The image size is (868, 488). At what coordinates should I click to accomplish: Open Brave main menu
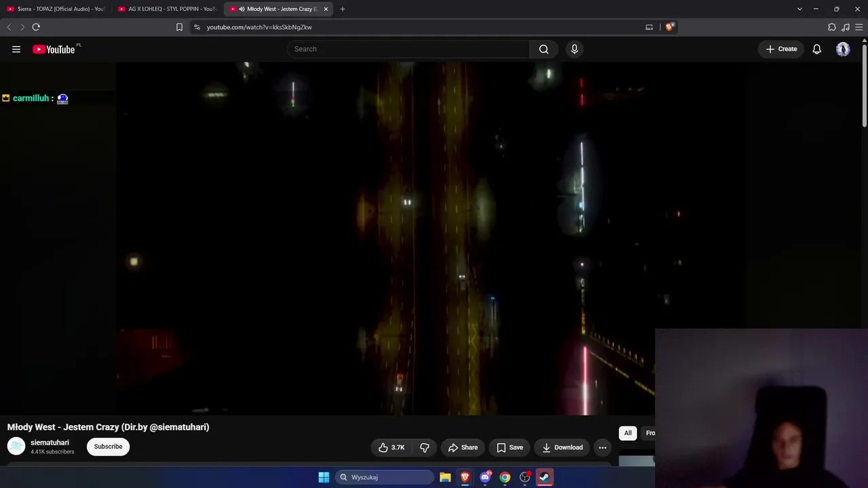pyautogui.click(x=859, y=27)
